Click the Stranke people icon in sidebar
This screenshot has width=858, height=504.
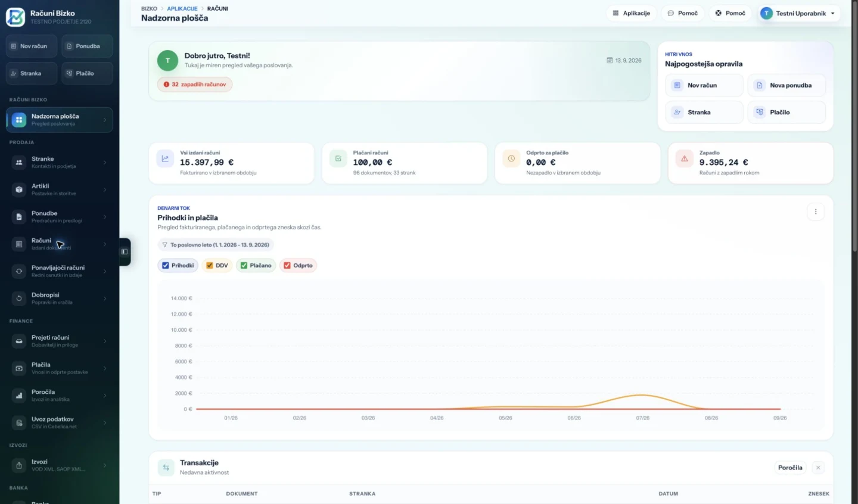[x=19, y=162]
